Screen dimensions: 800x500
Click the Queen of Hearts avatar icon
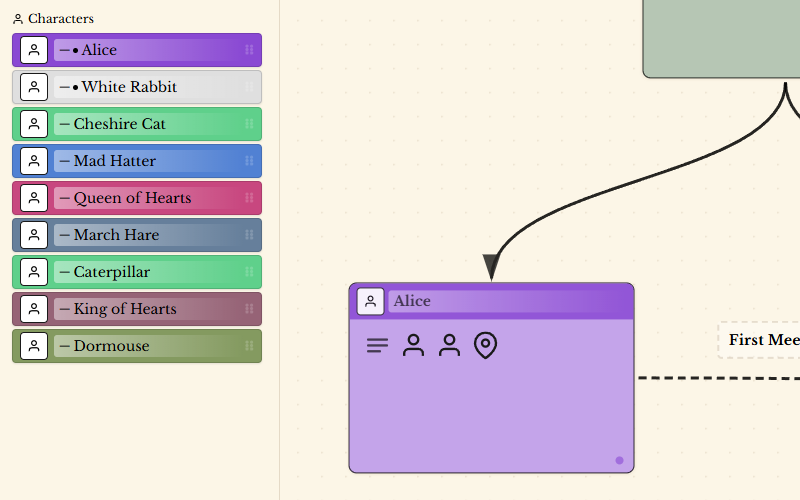pos(34,198)
